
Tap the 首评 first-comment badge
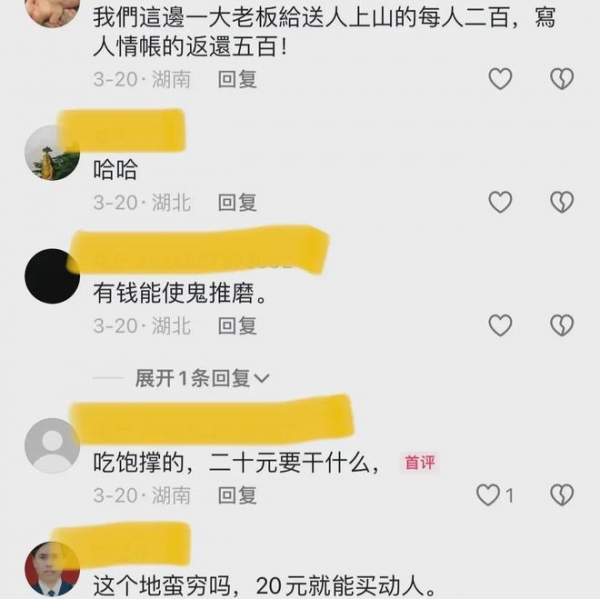pos(420,463)
